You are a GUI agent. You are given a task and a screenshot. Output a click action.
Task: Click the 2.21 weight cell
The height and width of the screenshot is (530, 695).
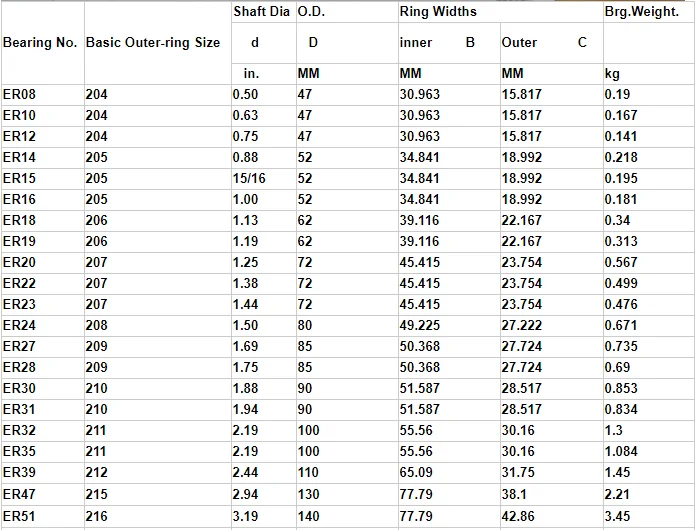tap(620, 494)
